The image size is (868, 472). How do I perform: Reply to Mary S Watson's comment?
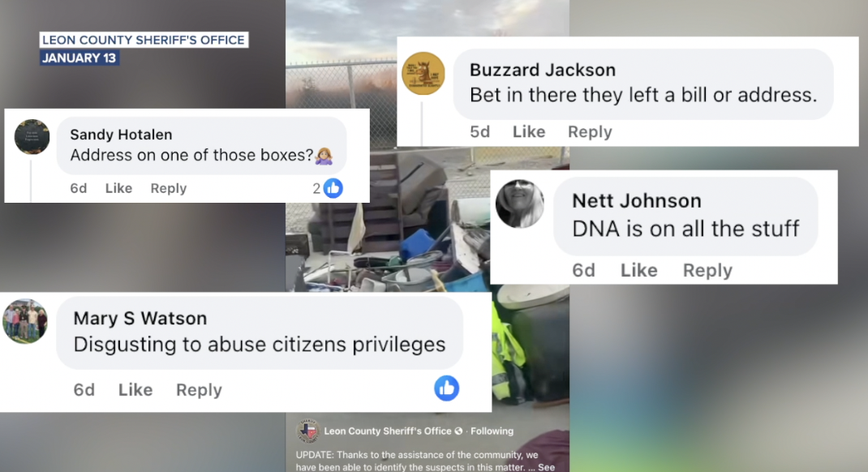click(x=199, y=389)
